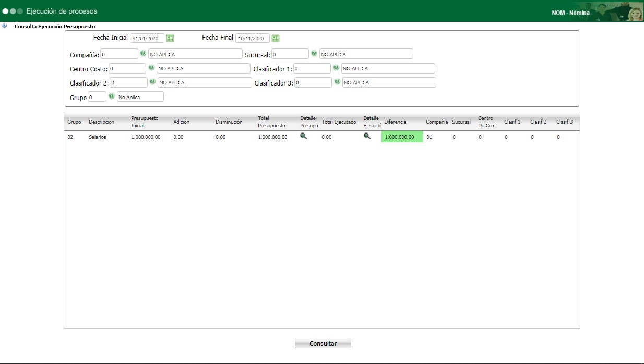The width and height of the screenshot is (644, 364).
Task: Sort by the Total Presupuesto column header
Action: pyautogui.click(x=271, y=122)
